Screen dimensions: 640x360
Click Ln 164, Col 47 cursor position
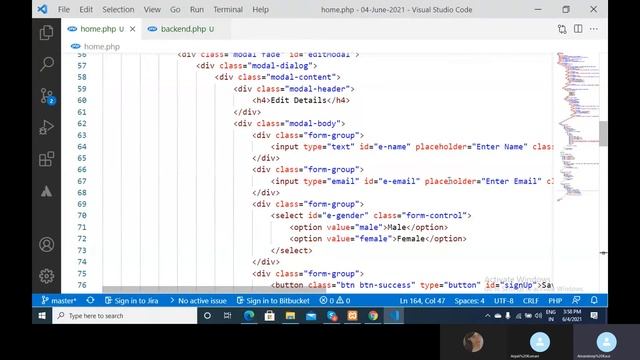pos(422,301)
